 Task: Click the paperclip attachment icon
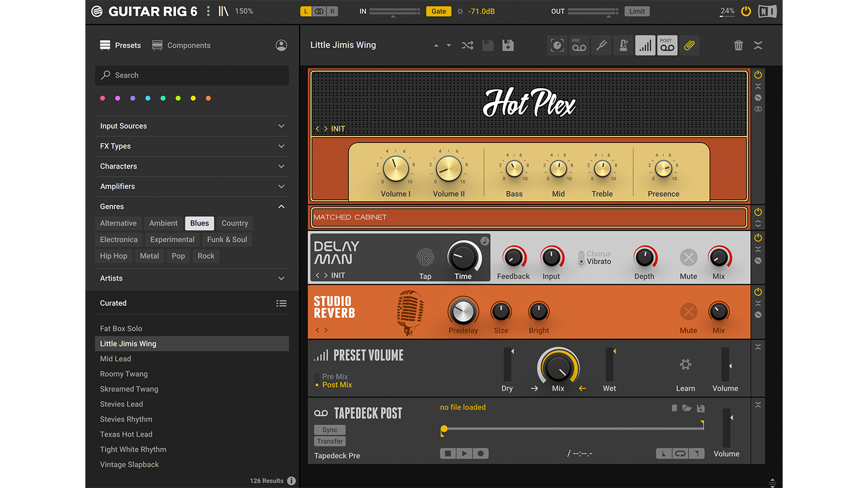click(690, 45)
